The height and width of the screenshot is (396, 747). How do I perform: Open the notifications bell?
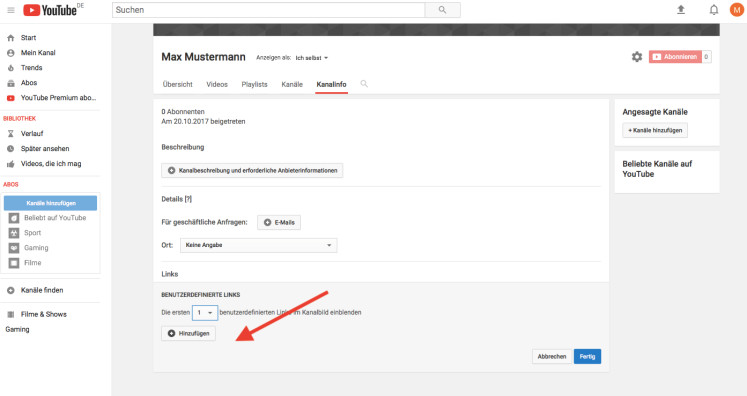[x=714, y=10]
